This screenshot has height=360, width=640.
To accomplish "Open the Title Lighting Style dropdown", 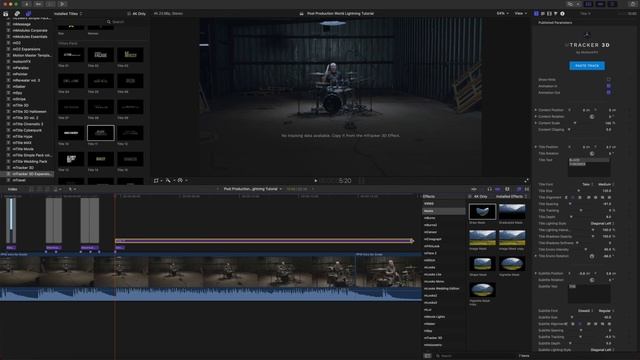I will (602, 223).
